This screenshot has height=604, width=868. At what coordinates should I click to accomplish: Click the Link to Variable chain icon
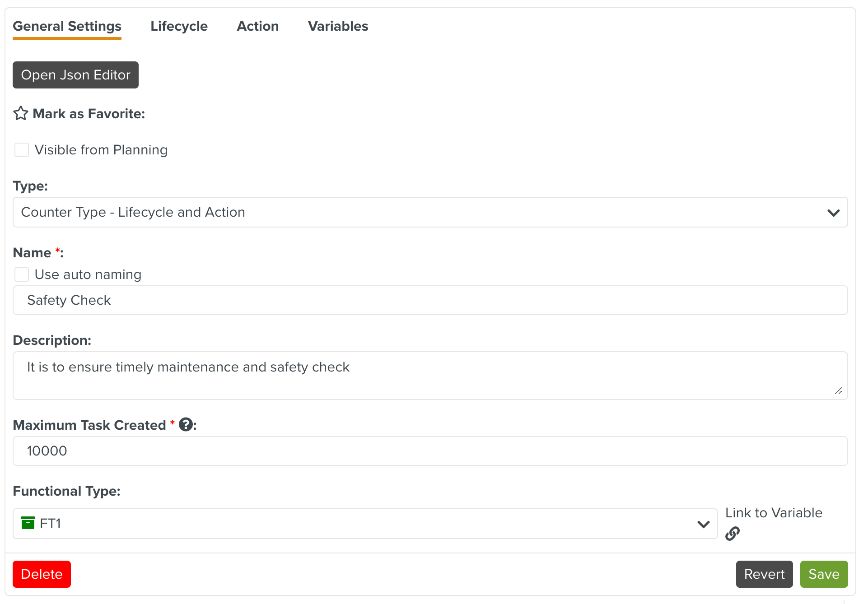(732, 534)
